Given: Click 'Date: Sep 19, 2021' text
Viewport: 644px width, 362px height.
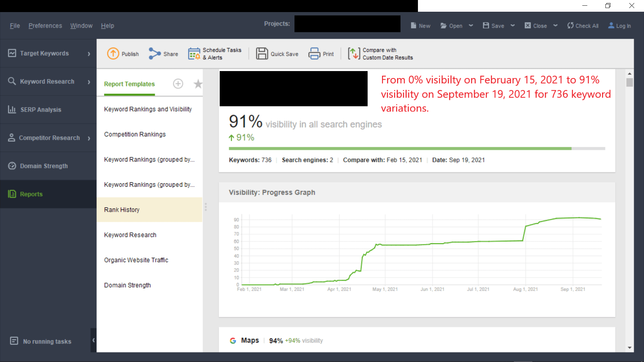Looking at the screenshot, I should 459,160.
